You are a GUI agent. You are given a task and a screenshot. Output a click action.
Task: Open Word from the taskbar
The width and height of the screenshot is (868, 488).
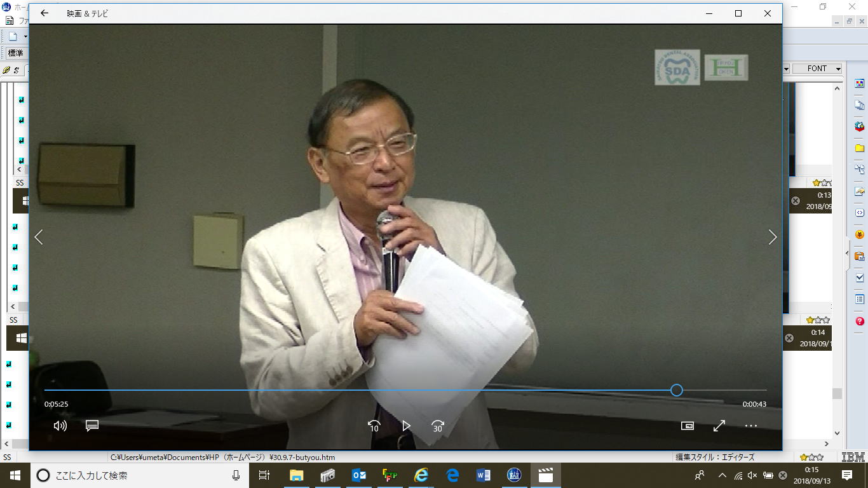[x=483, y=475]
